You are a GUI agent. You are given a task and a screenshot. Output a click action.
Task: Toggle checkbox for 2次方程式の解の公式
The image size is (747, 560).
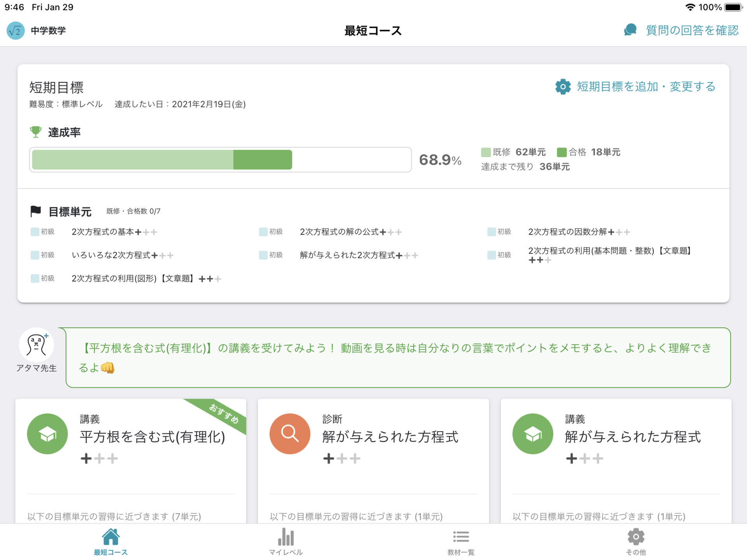[x=263, y=232]
